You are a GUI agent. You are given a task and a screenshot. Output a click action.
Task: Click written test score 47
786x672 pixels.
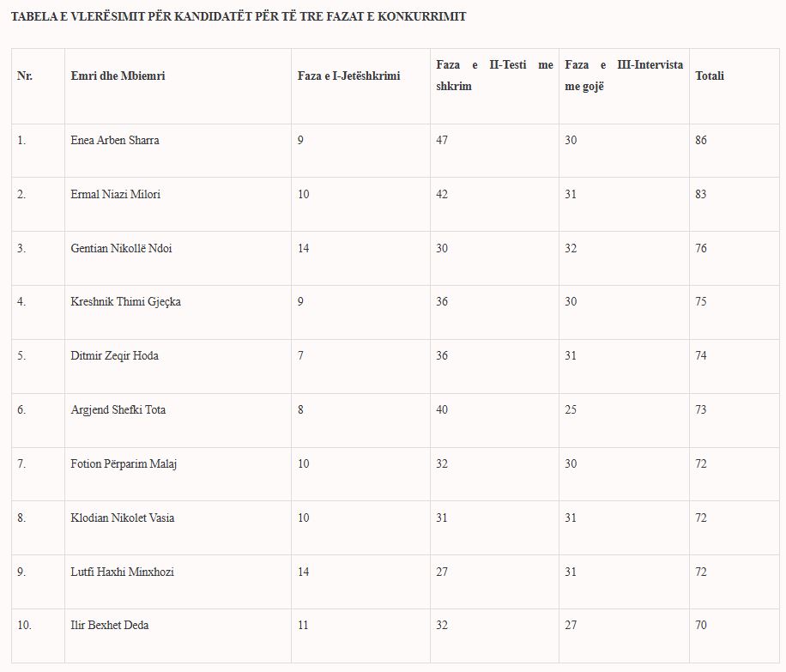442,141
